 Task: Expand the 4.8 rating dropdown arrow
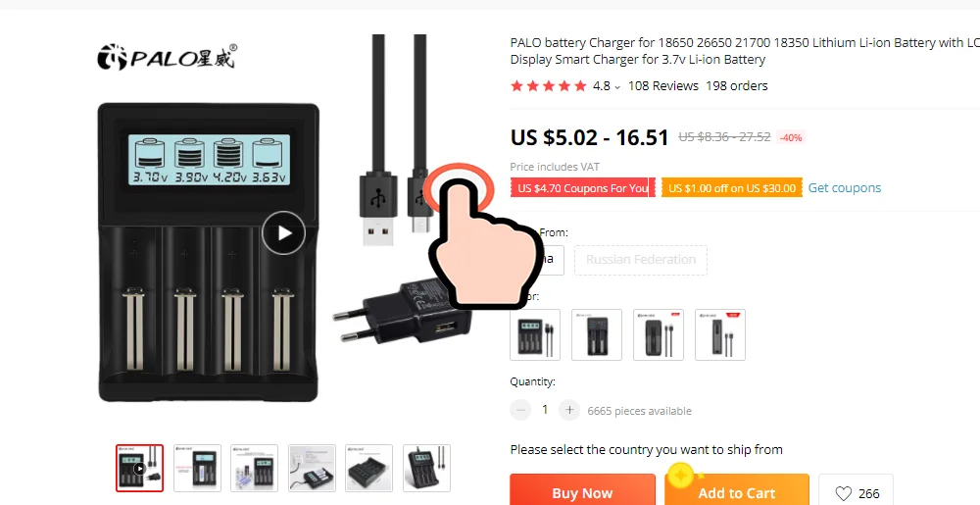(x=617, y=87)
